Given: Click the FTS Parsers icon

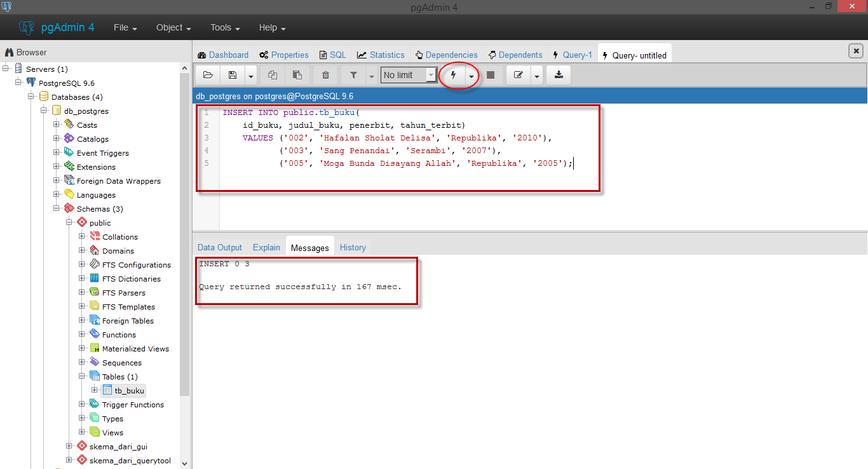Looking at the screenshot, I should pyautogui.click(x=94, y=292).
